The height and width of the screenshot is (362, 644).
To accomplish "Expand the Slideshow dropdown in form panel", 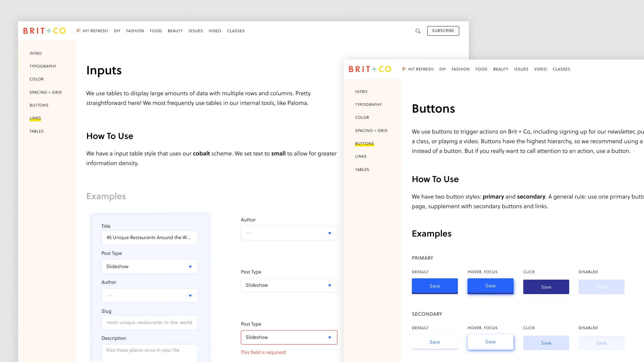I will [149, 267].
